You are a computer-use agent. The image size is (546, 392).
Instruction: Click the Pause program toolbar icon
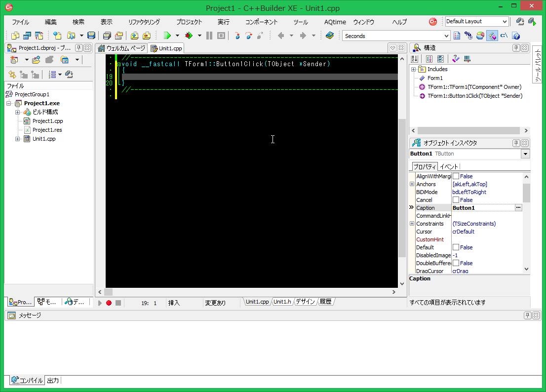[x=209, y=36]
